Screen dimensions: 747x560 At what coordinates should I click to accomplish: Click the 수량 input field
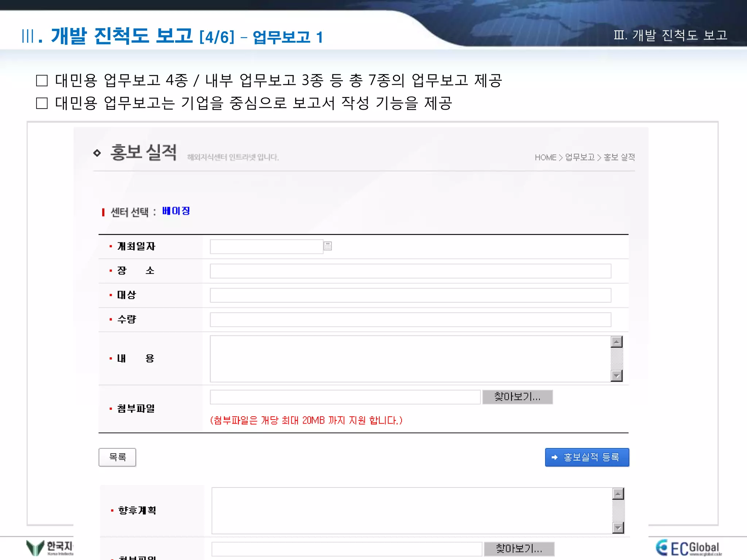click(410, 320)
